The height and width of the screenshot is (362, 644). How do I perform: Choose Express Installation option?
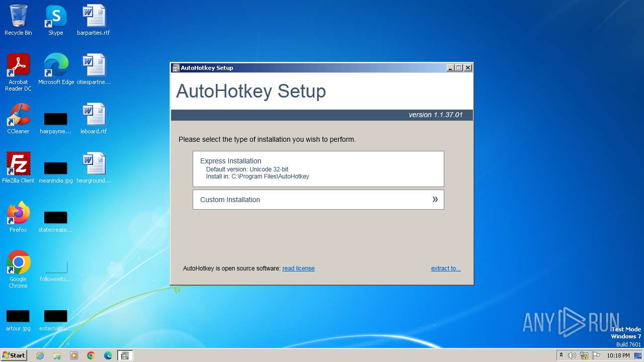[x=318, y=169]
